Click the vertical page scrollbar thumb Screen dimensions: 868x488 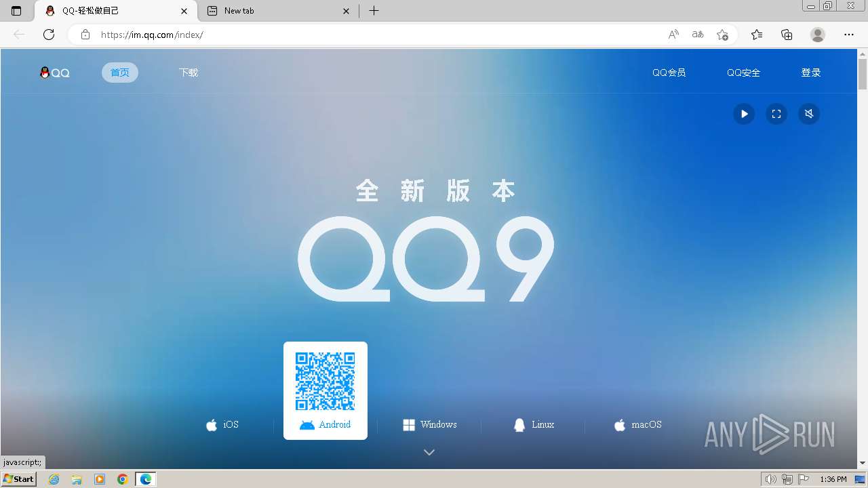(863, 75)
